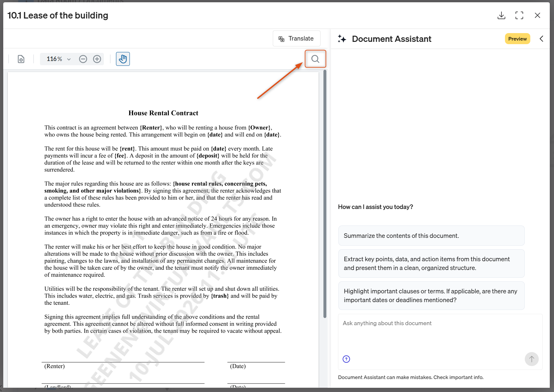Click the '(Date)' label beside the Renter line

(238, 366)
